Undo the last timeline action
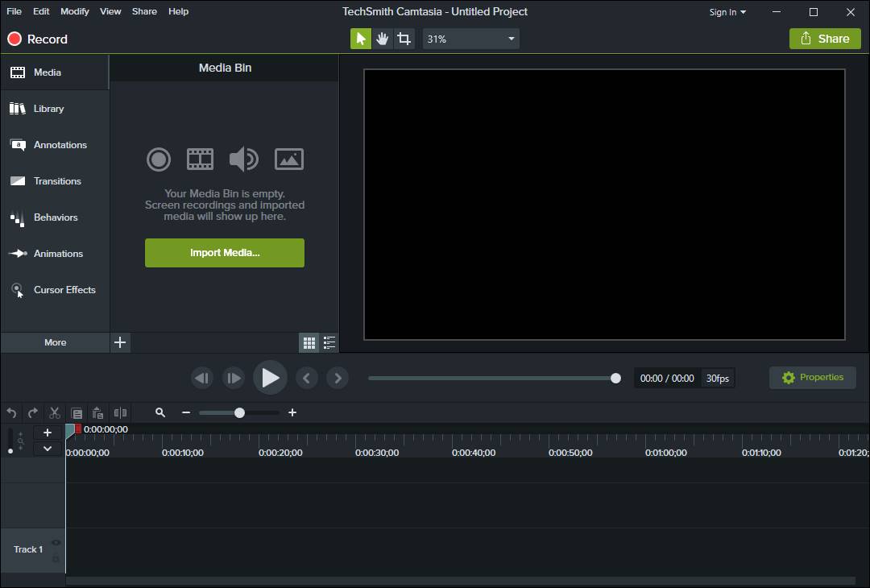 pyautogui.click(x=11, y=412)
